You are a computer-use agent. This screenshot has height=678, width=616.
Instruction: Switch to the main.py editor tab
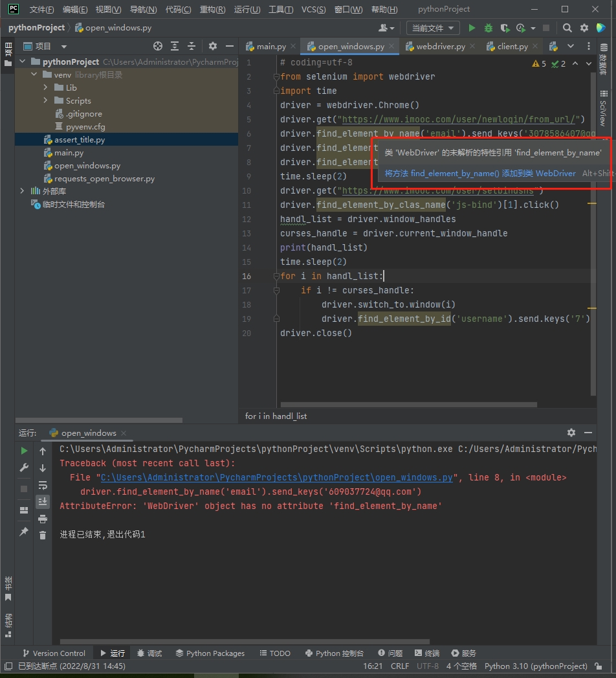pos(271,46)
